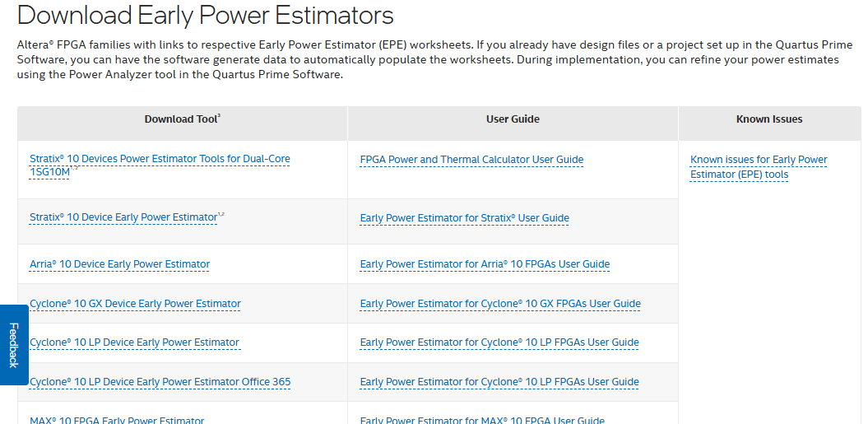Open FPGA Power and Thermal Calculator User Guide
The width and height of the screenshot is (868, 424).
click(x=471, y=160)
